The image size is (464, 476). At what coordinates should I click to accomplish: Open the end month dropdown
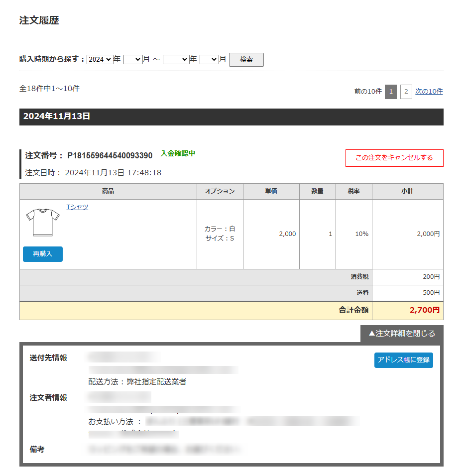point(209,59)
